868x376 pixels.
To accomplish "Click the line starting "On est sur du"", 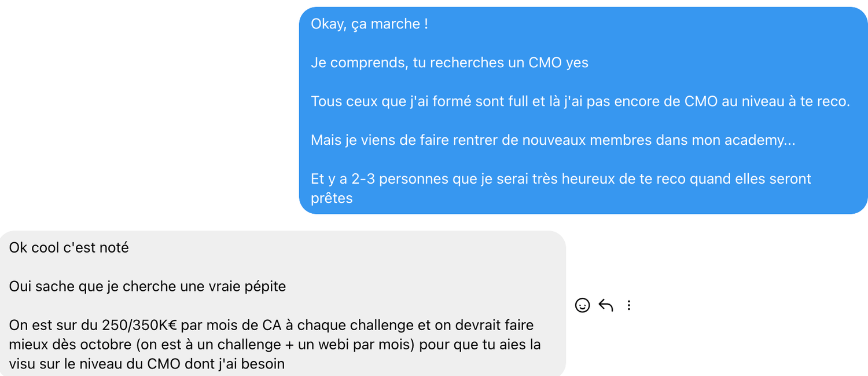I will [271, 325].
